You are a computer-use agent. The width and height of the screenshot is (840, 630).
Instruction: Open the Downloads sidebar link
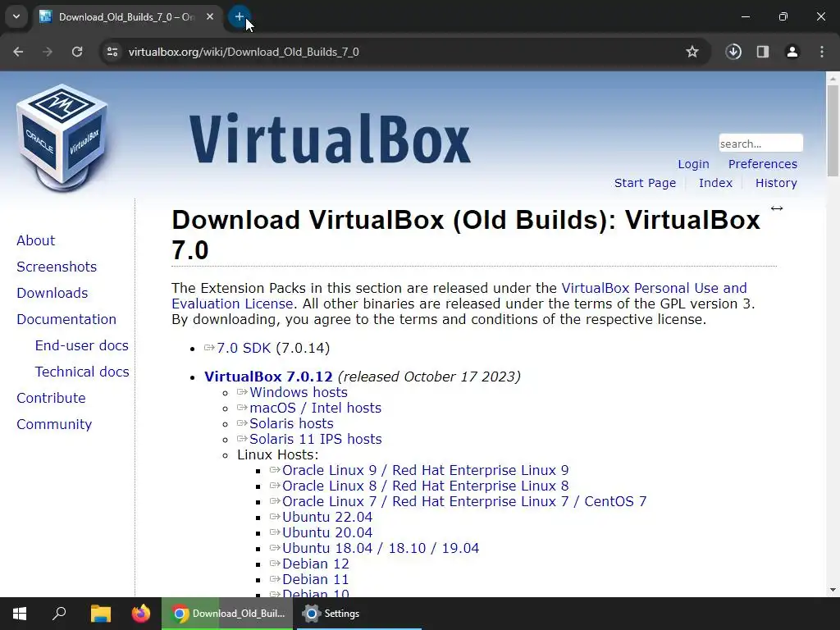52,293
